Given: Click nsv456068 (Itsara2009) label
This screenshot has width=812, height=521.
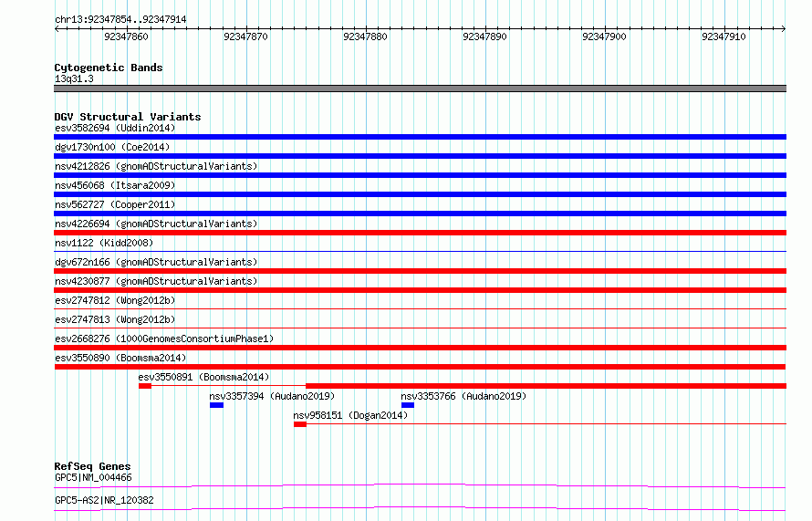Looking at the screenshot, I should coord(115,185).
